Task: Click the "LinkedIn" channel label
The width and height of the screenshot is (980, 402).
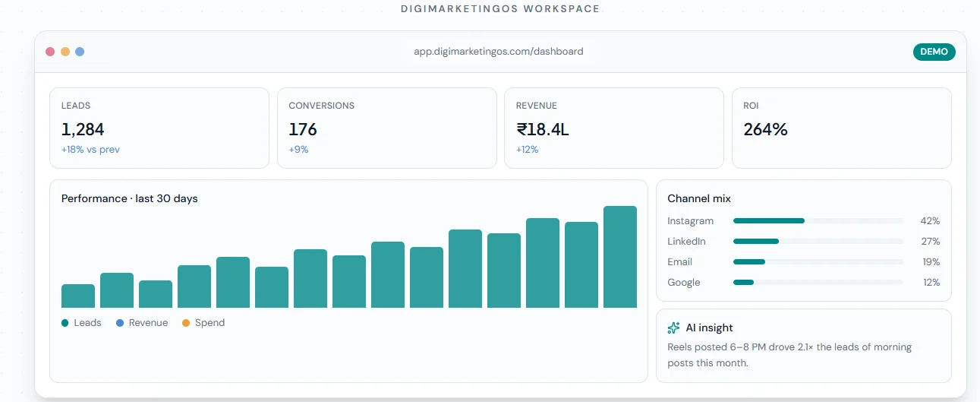Action: click(x=686, y=242)
